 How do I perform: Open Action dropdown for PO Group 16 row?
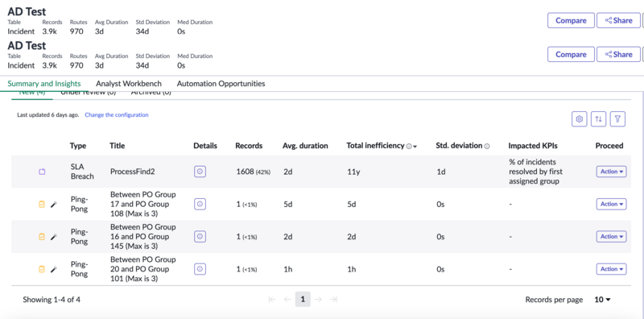(x=611, y=236)
